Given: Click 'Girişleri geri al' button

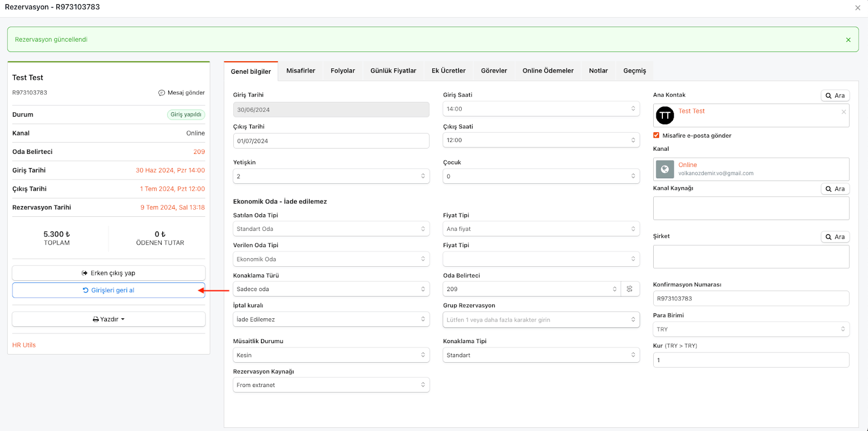Looking at the screenshot, I should [108, 291].
